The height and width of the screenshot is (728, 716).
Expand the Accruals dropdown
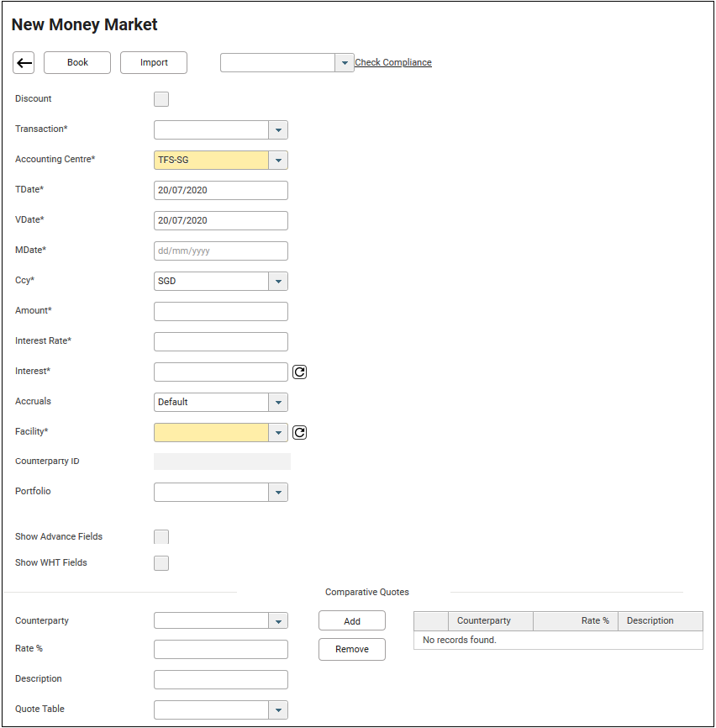(x=278, y=402)
